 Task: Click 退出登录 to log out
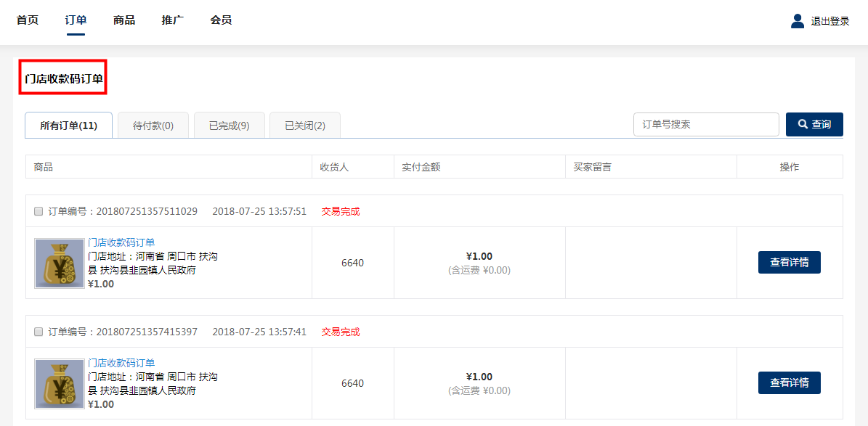830,22
